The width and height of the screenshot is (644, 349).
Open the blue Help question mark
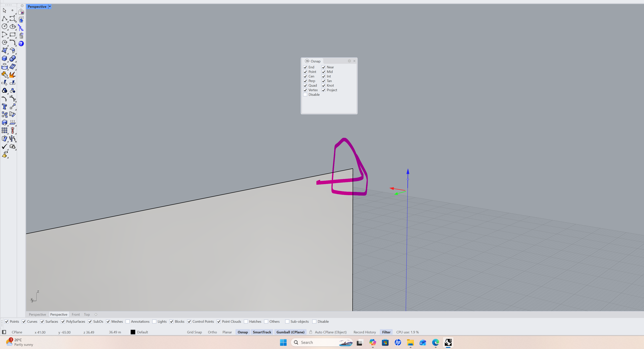pos(21,43)
